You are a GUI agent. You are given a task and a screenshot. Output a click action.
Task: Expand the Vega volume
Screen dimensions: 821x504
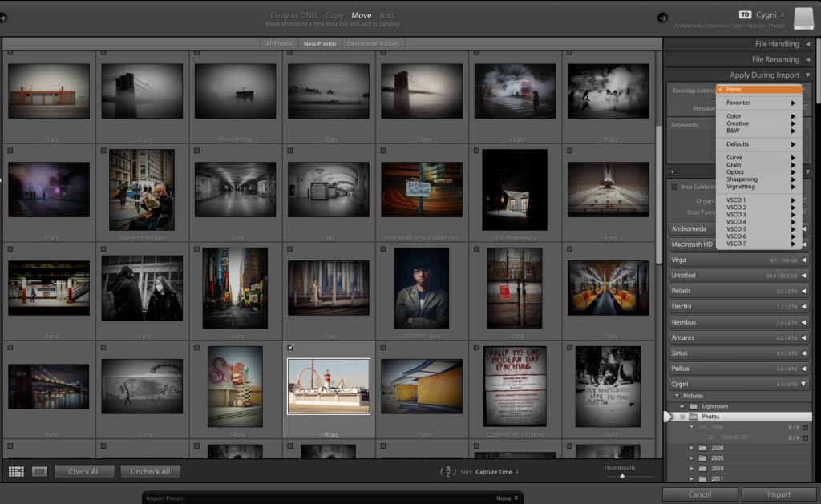803,260
